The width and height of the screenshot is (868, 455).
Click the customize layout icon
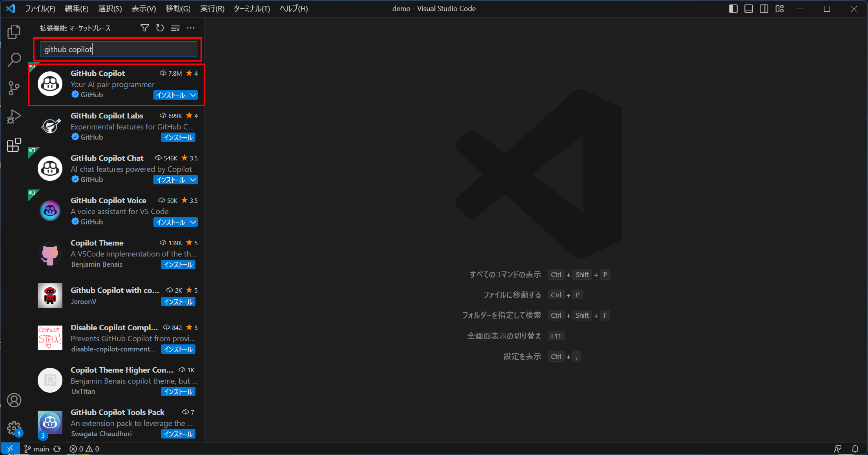click(x=780, y=9)
